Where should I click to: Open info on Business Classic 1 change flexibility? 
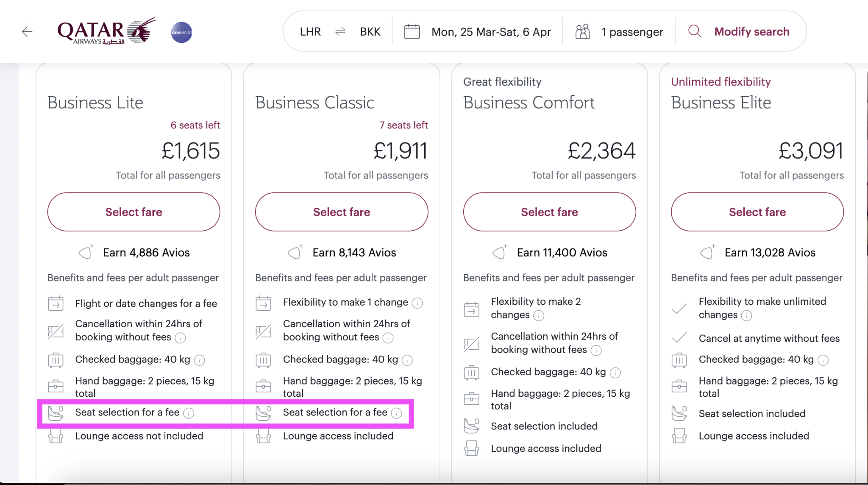(x=417, y=303)
